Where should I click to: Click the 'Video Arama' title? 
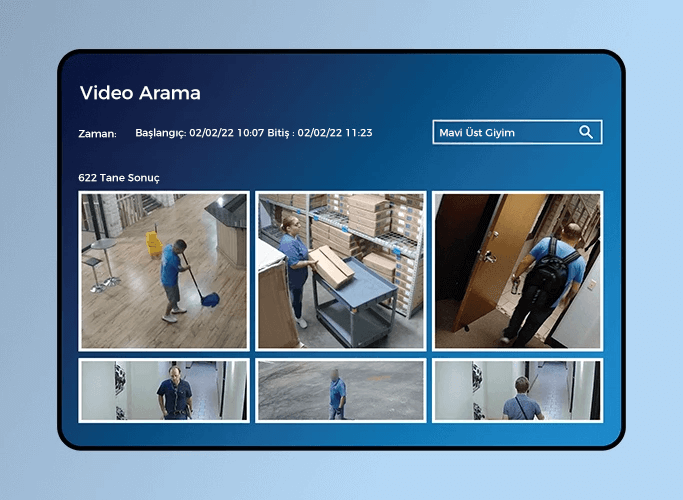click(140, 93)
